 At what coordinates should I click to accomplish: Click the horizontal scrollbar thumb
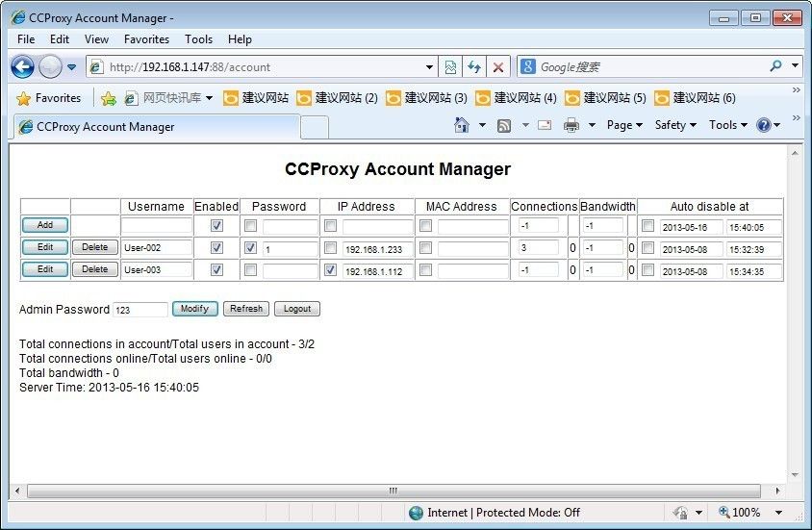[393, 491]
